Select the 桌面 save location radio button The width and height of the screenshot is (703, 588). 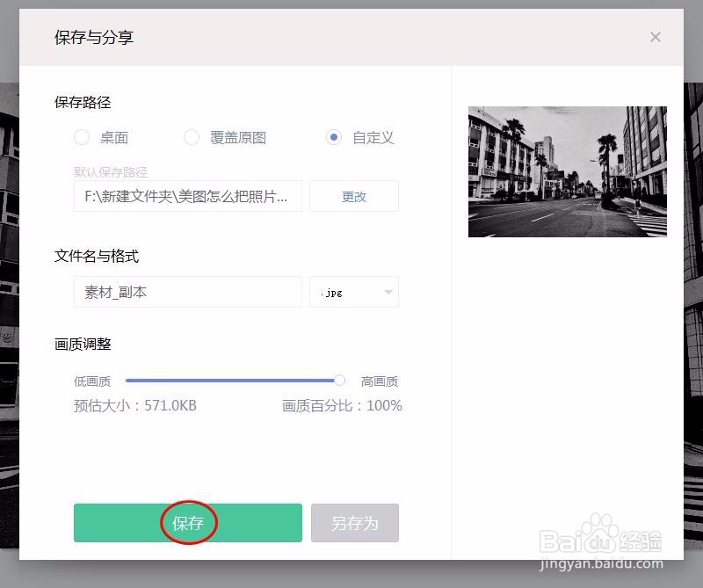click(80, 137)
